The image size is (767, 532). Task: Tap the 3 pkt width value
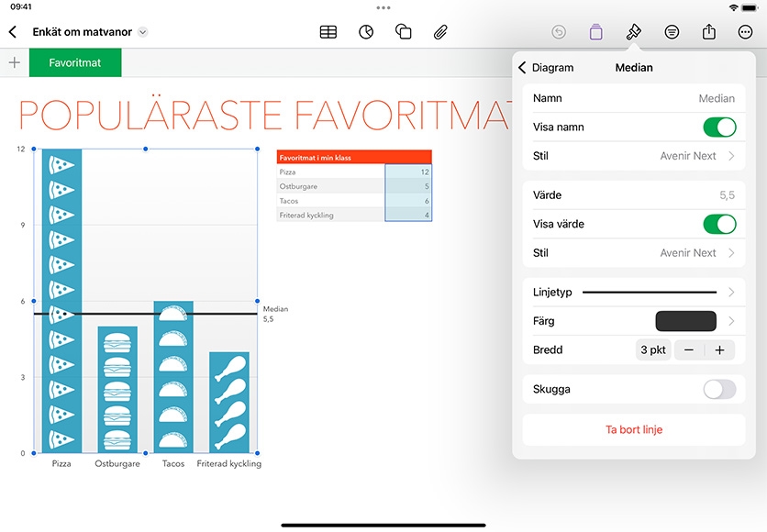653,350
